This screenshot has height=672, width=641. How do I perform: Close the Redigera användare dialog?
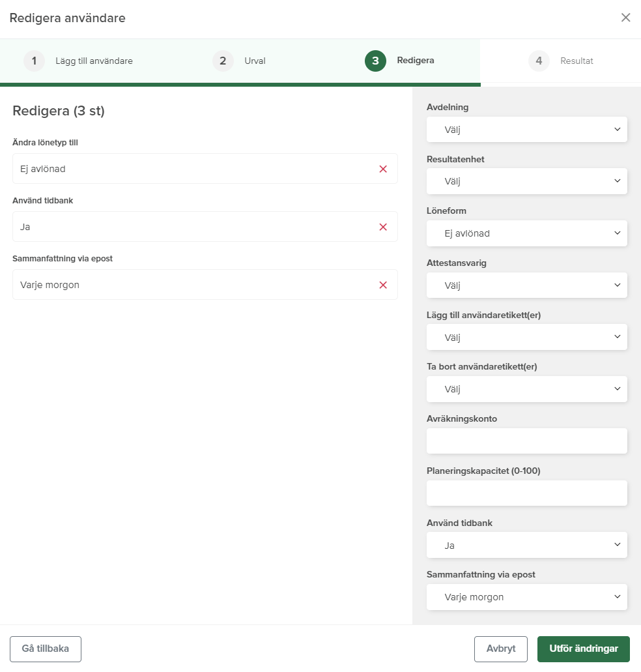625,18
